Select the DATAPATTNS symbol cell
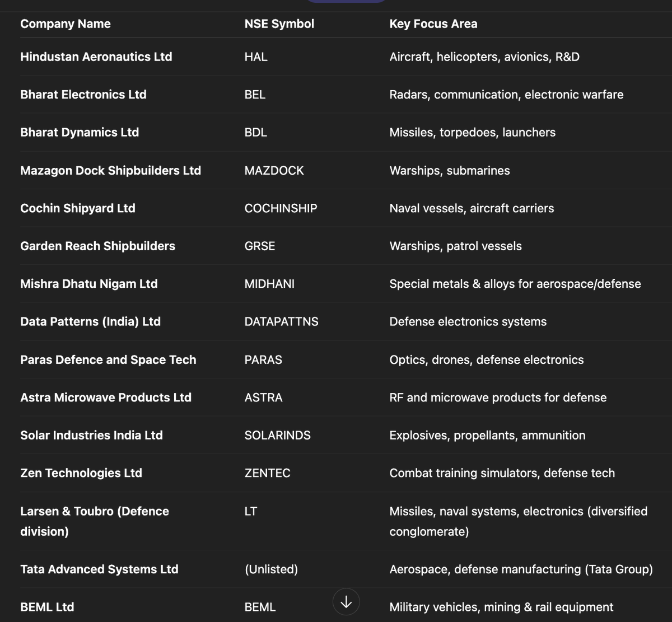The image size is (672, 622). (282, 322)
